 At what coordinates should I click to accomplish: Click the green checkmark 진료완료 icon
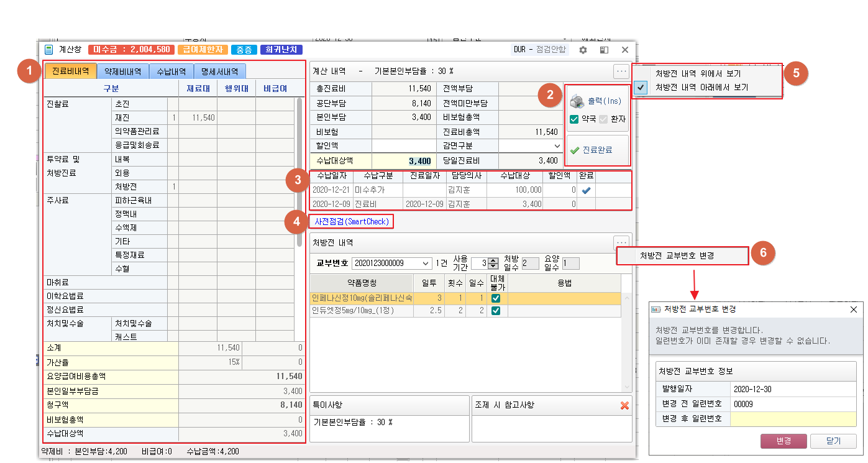(574, 150)
